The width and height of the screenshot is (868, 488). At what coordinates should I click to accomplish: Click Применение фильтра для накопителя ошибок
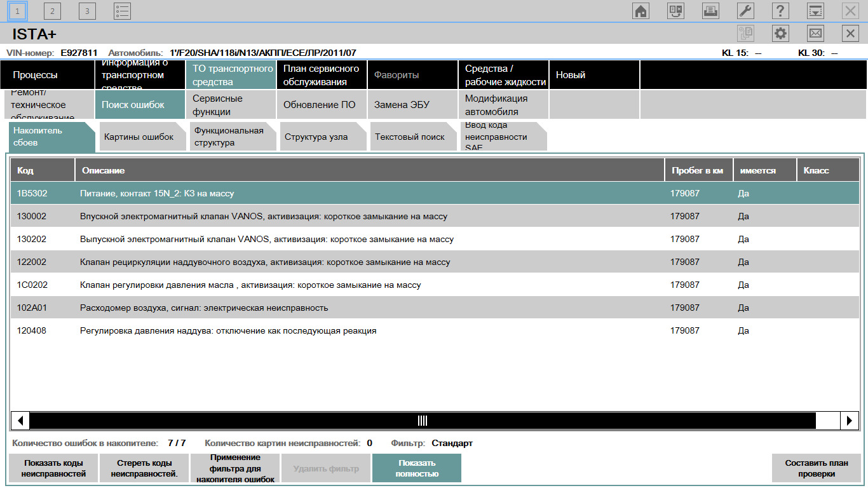tap(235, 469)
